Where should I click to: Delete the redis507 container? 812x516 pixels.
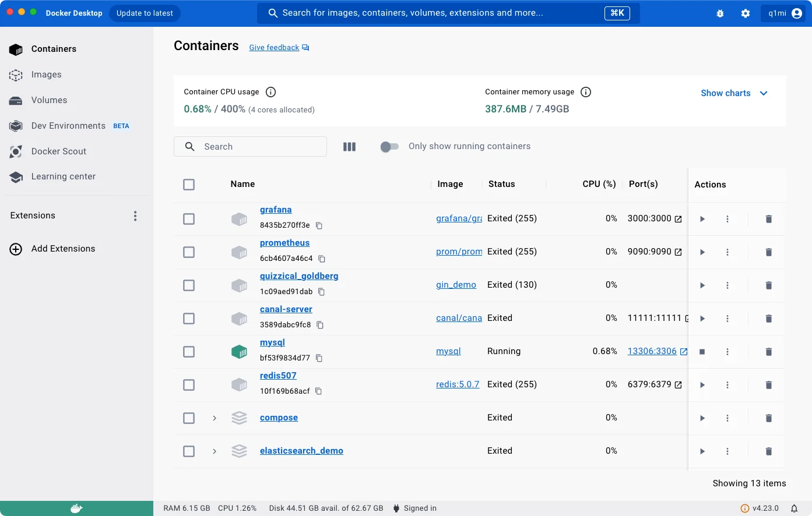pyautogui.click(x=768, y=385)
